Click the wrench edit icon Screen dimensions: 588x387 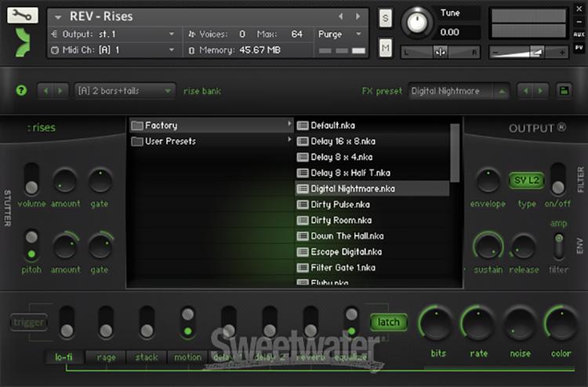23,15
